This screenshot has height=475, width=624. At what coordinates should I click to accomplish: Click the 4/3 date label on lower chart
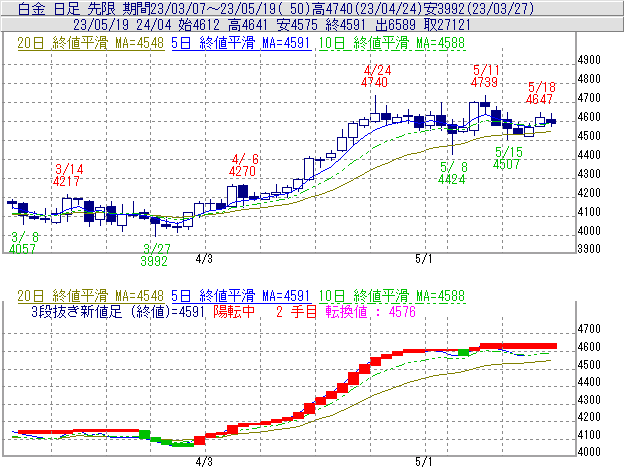pos(204,462)
